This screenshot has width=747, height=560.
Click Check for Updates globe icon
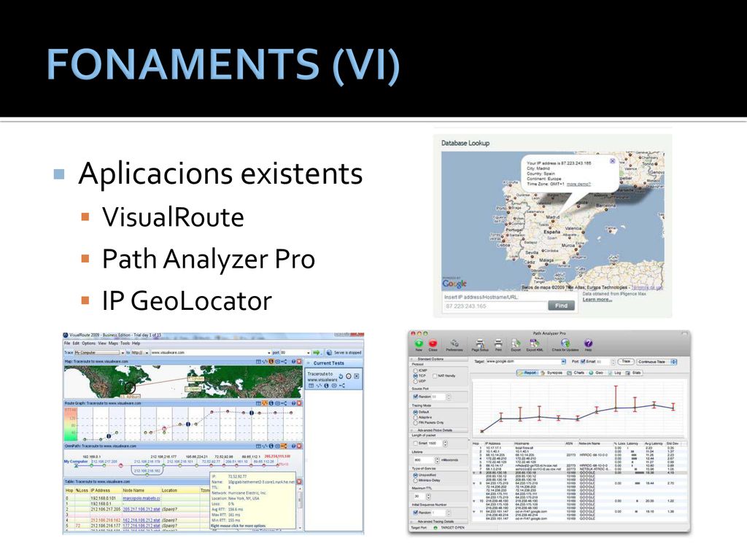(x=565, y=343)
